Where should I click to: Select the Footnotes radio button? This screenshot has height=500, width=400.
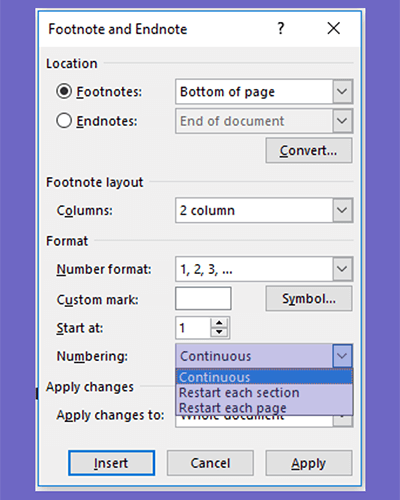[x=64, y=91]
